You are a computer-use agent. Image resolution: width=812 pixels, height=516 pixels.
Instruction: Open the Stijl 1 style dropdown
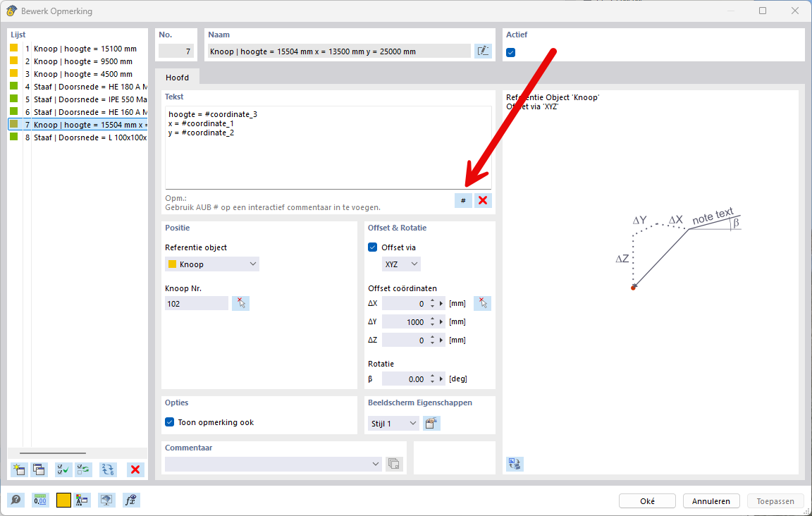393,424
